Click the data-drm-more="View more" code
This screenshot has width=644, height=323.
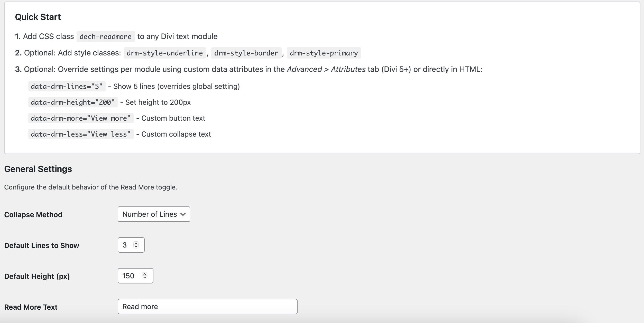tap(81, 118)
